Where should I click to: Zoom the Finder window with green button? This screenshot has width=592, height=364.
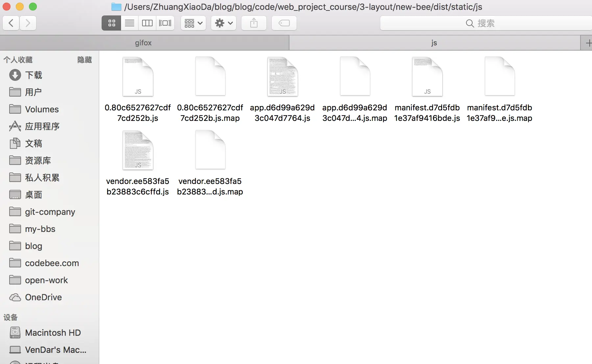pyautogui.click(x=33, y=7)
